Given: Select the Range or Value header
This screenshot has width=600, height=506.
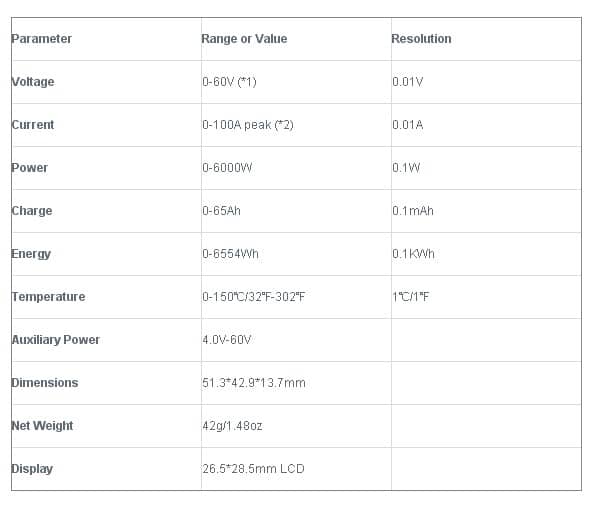Looking at the screenshot, I should pyautogui.click(x=244, y=39).
